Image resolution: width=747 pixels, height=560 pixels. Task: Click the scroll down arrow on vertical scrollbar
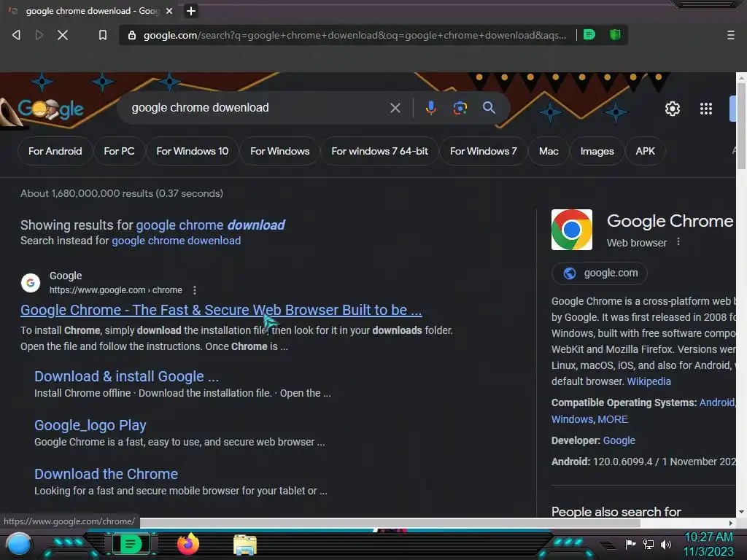coord(741,512)
